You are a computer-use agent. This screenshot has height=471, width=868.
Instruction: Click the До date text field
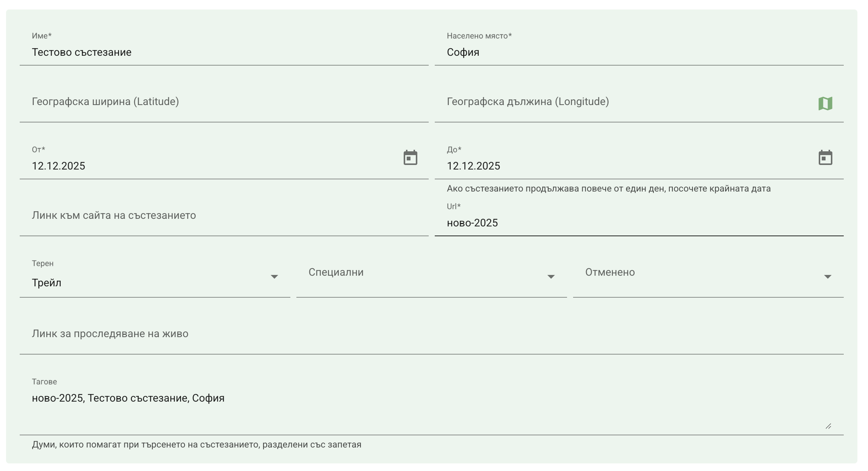tap(625, 166)
